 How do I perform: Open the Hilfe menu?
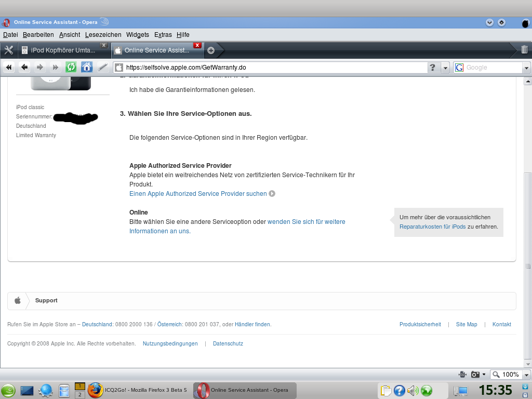point(183,35)
